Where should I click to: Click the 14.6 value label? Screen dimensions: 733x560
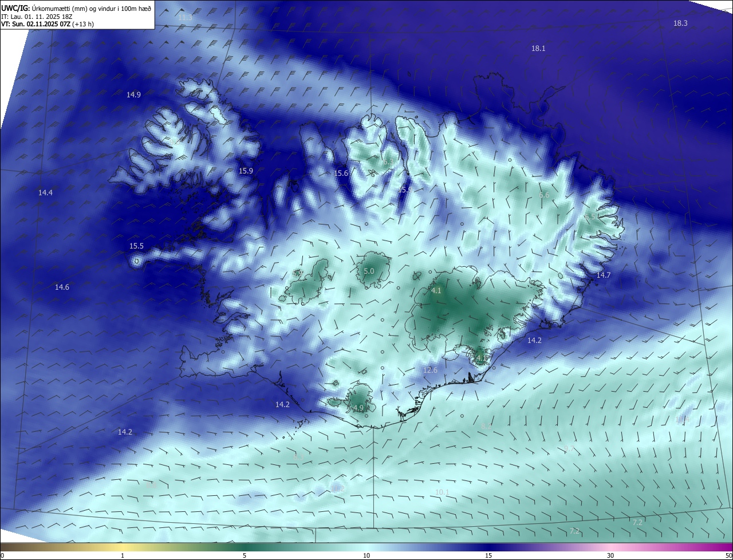pyautogui.click(x=62, y=287)
